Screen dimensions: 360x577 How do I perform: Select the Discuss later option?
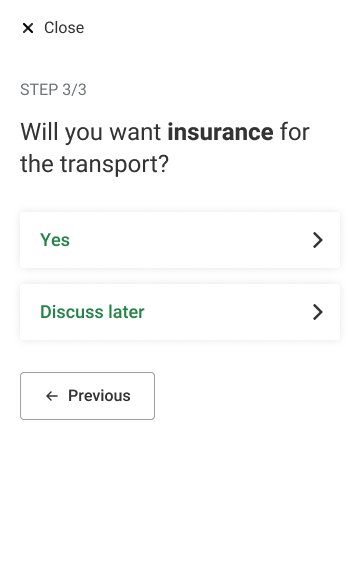pos(180,312)
